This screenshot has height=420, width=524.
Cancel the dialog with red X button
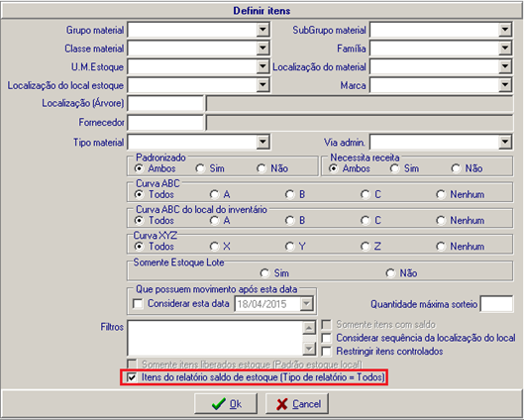(x=297, y=404)
